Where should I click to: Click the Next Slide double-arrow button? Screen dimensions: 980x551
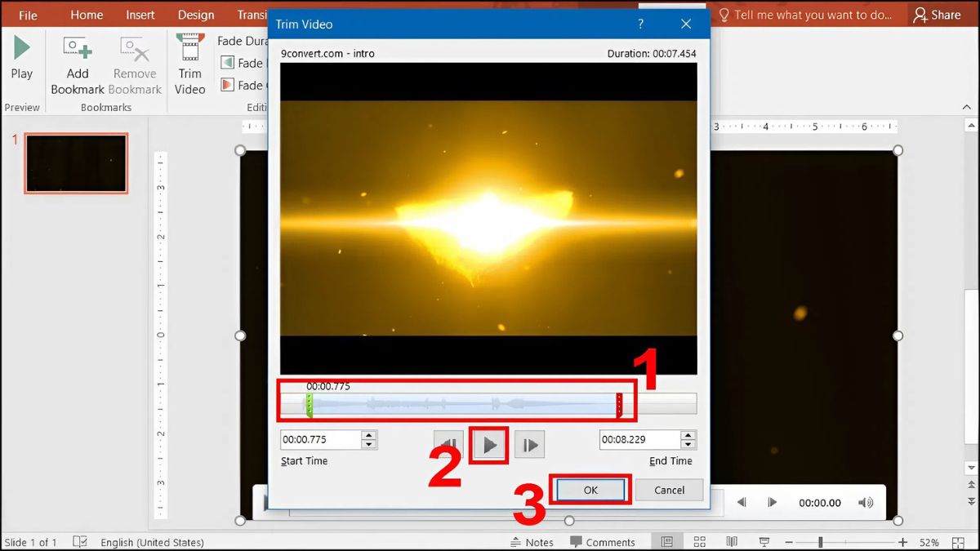[972, 500]
